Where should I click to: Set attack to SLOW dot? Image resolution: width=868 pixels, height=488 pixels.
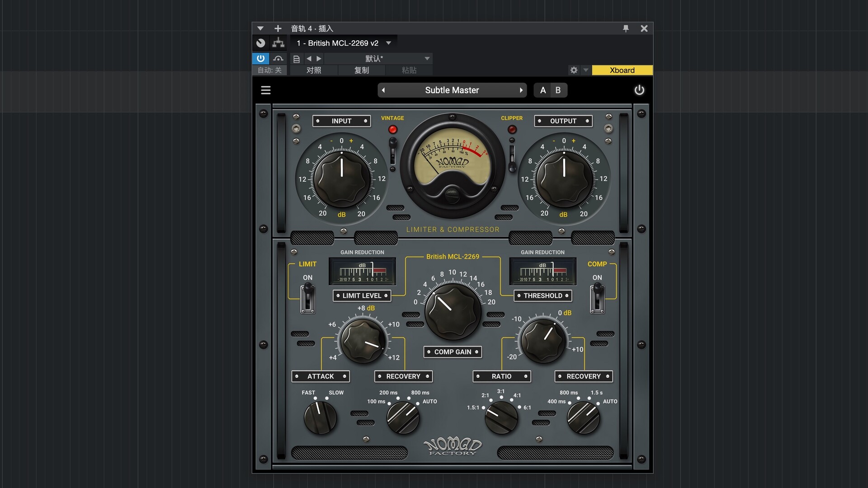click(x=327, y=398)
